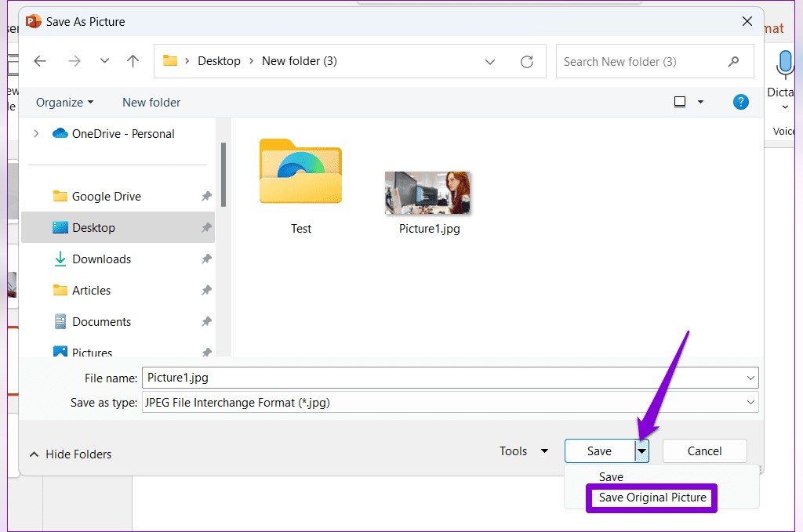Screen dimensions: 803x532
Task: Change the view layout icon
Action: click(680, 102)
